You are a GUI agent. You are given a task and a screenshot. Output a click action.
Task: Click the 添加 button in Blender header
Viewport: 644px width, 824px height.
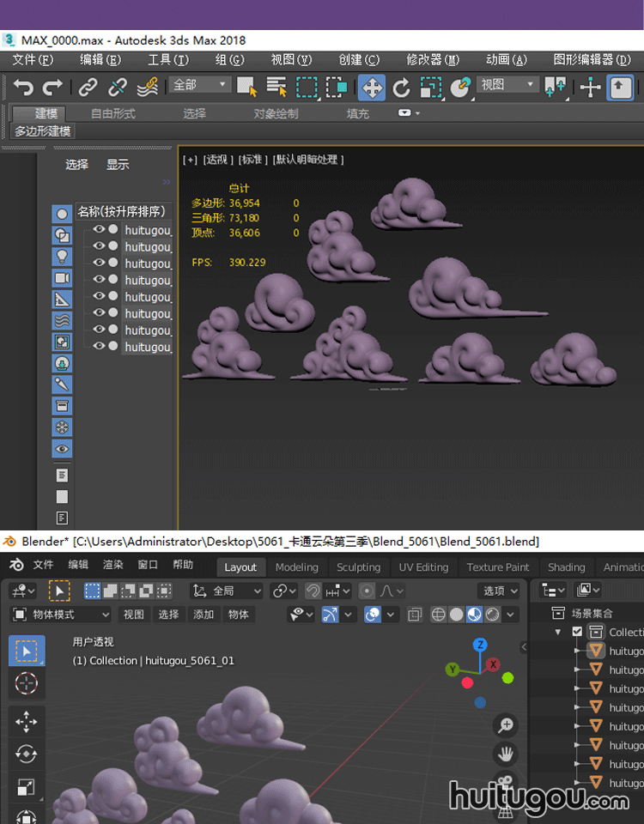tap(204, 615)
